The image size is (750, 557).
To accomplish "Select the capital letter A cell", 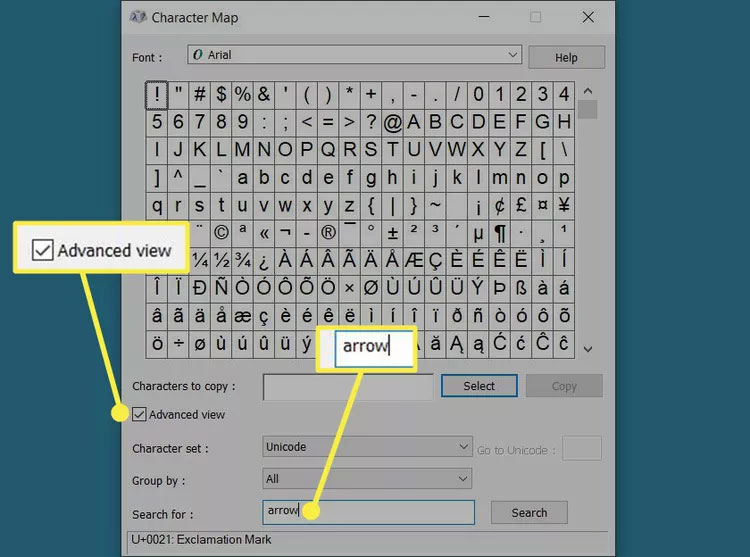I will pos(414,122).
